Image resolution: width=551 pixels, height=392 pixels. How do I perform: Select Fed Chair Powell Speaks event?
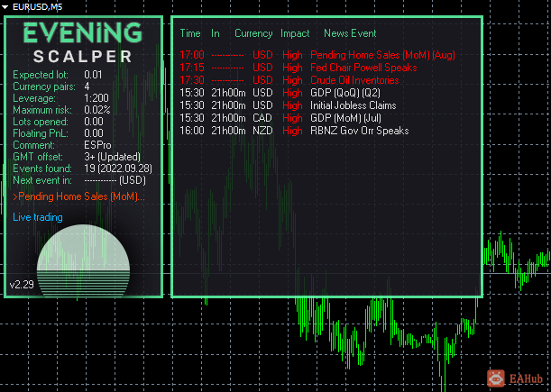[363, 68]
